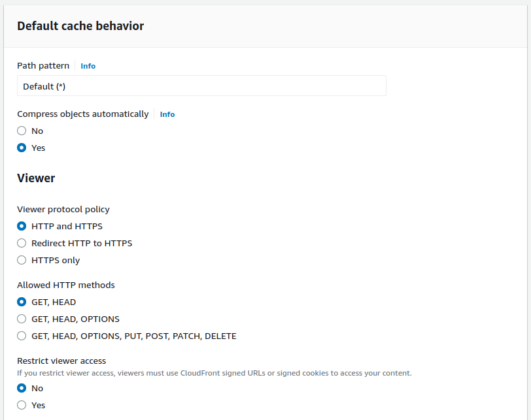Viewport: 531px width, 420px height.
Task: Click the Path pattern Default (*) field
Action: 201,86
